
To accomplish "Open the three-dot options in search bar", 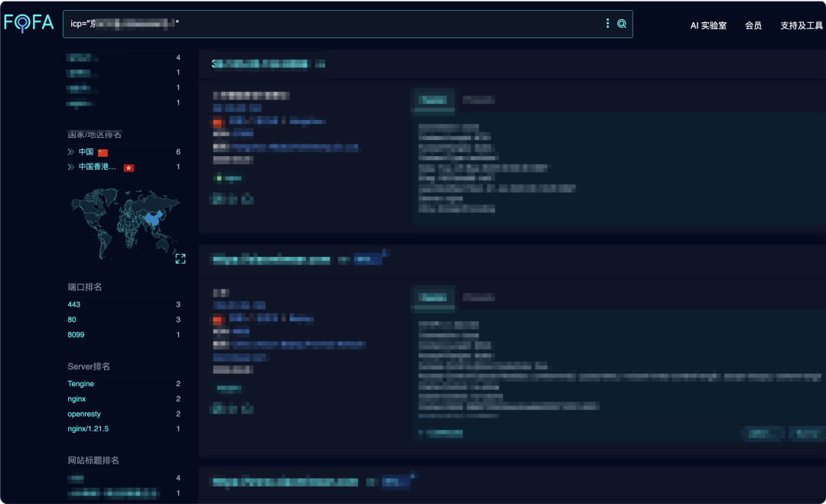I will tap(607, 23).
